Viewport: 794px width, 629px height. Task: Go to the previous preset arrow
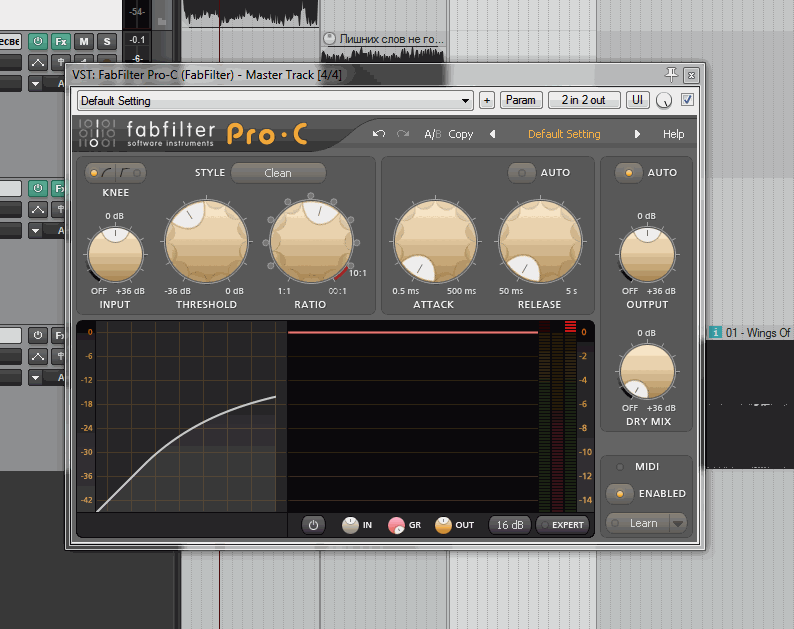(492, 134)
